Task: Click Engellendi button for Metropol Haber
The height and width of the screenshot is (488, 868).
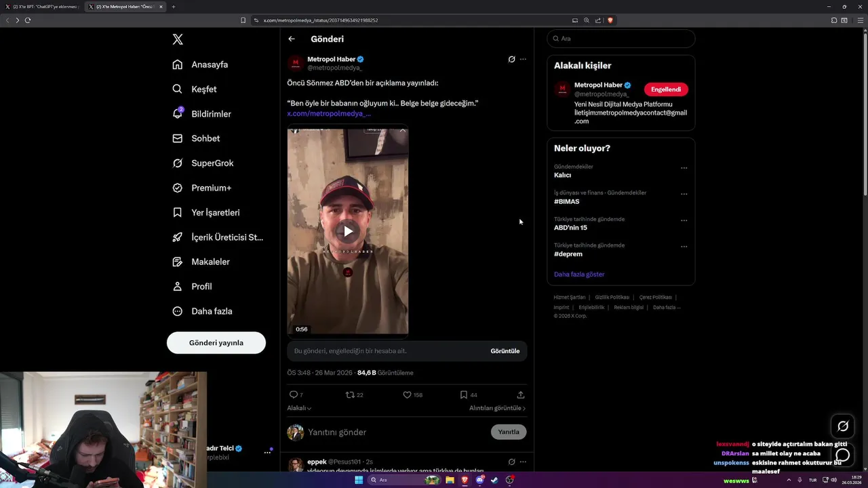Action: tap(666, 89)
